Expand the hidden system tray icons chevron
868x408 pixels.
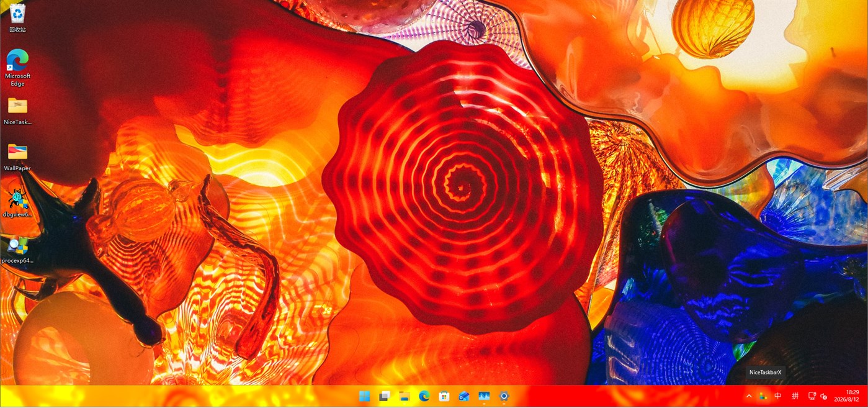coord(749,396)
